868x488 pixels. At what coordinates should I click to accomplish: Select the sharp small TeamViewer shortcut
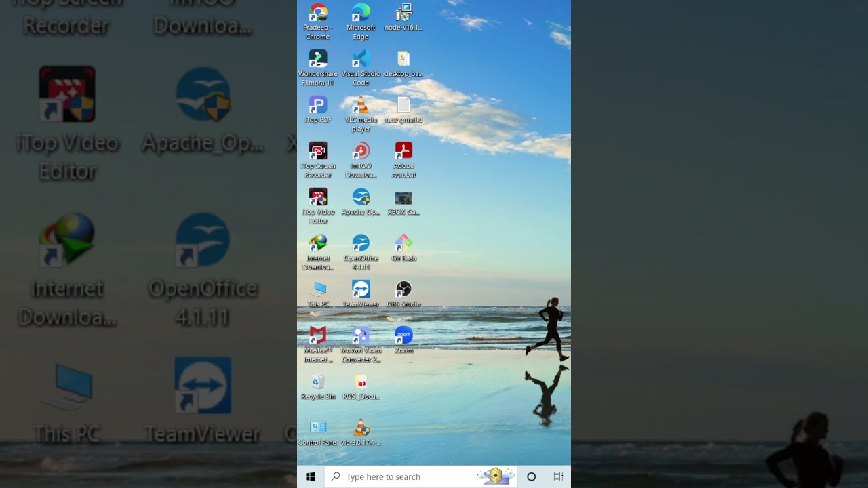(361, 293)
